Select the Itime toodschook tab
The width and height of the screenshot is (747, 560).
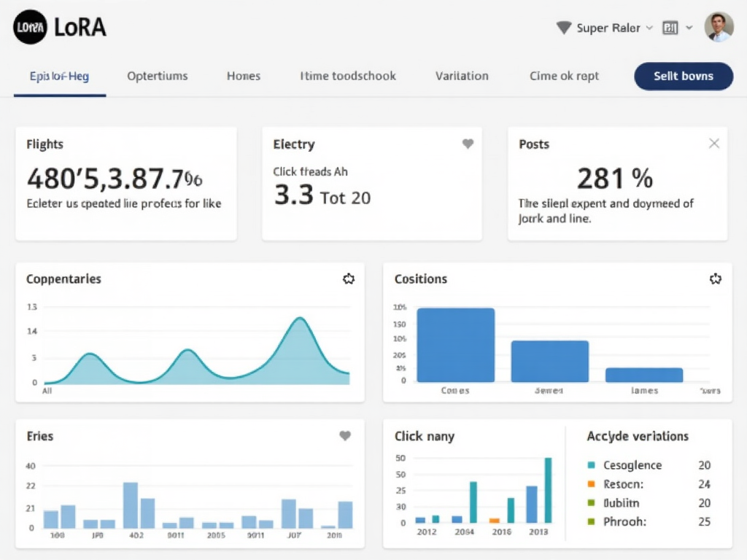coord(348,76)
